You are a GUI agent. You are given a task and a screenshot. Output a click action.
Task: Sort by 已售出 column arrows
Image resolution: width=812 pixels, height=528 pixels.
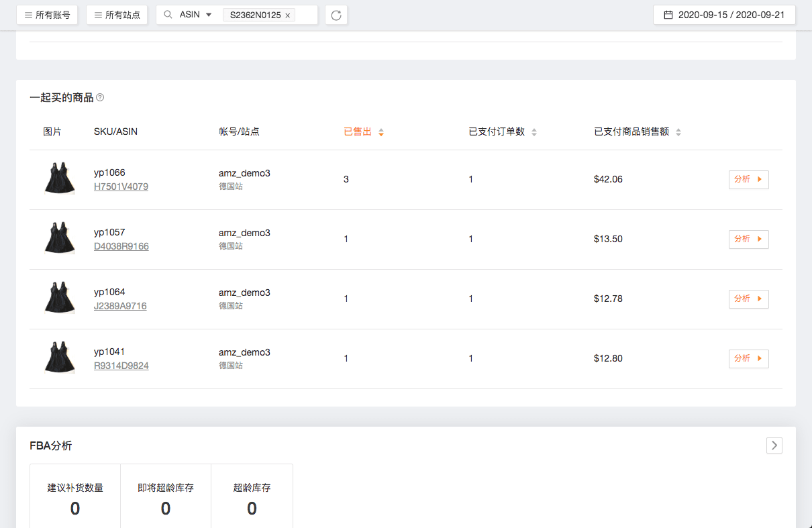pos(381,132)
